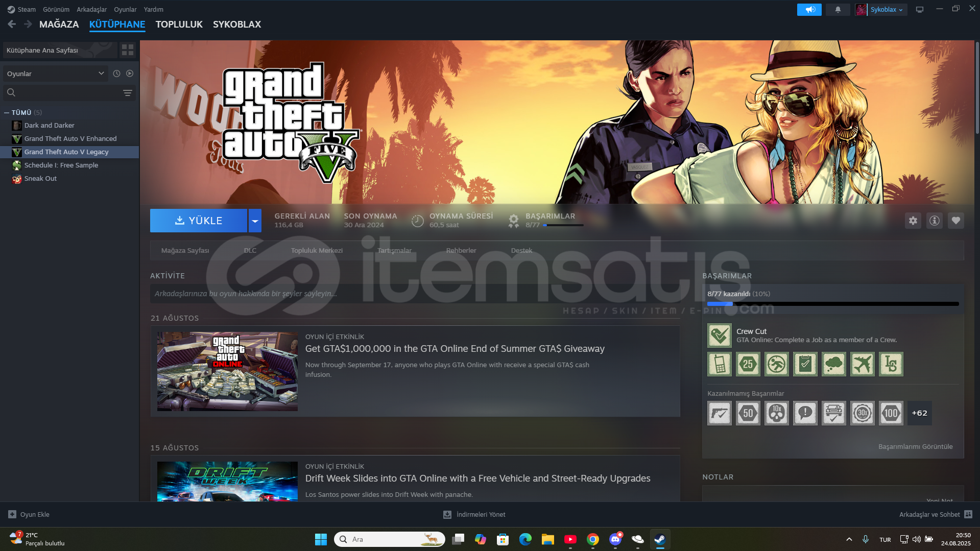Click the phone achievement icon
This screenshot has height=551, width=980.
(x=720, y=364)
